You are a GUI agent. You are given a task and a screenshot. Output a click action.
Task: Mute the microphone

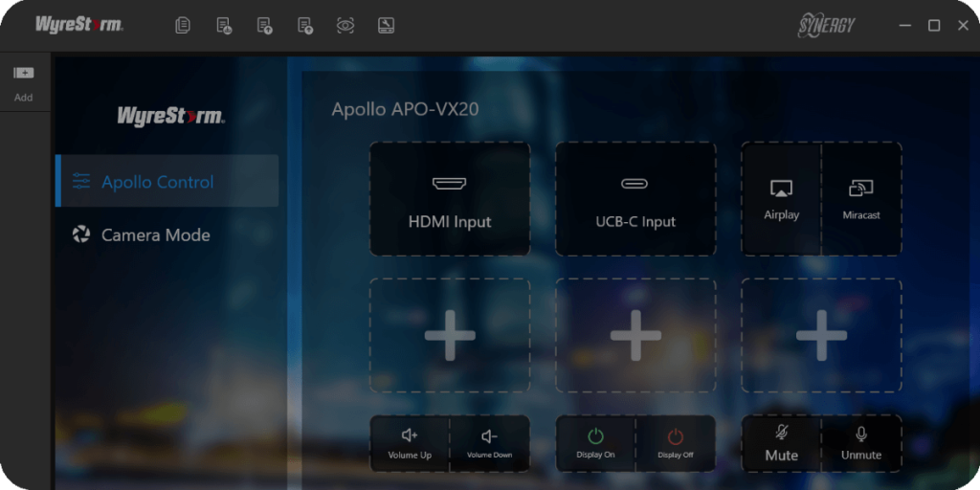781,443
